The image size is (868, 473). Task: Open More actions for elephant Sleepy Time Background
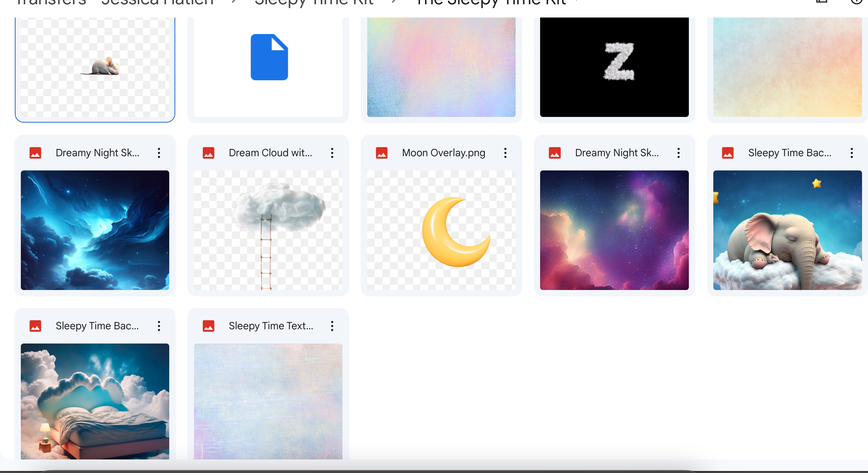click(x=851, y=153)
